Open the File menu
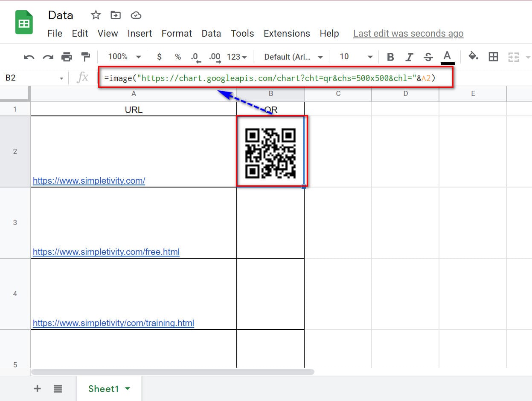The width and height of the screenshot is (532, 401). 55,33
